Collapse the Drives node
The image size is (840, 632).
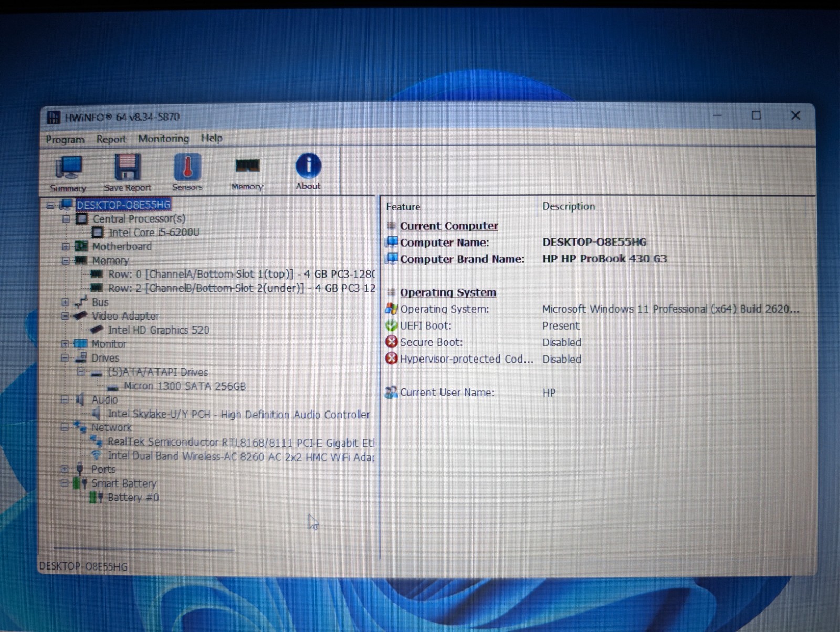[x=65, y=358]
